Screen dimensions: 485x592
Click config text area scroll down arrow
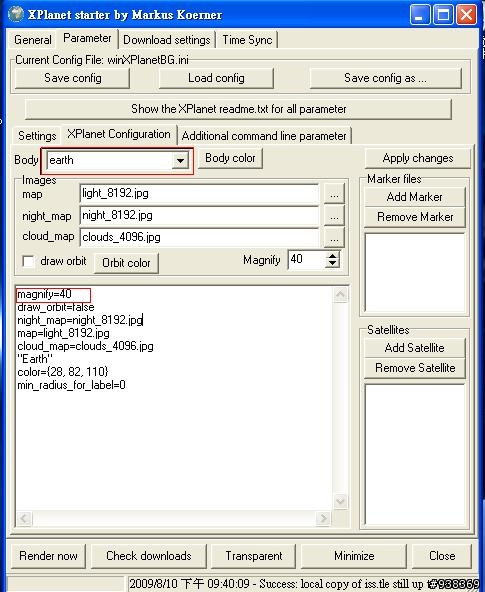340,501
